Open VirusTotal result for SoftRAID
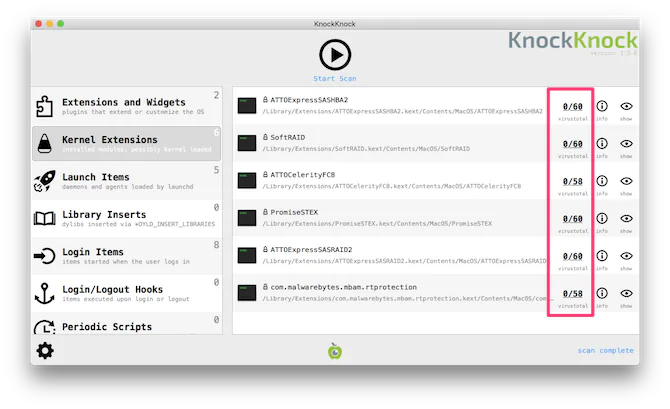 (573, 144)
